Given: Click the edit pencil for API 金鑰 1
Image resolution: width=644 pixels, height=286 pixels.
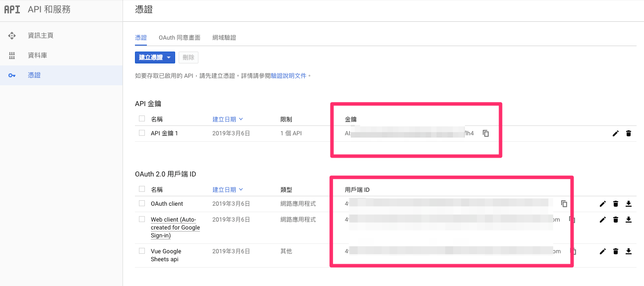Looking at the screenshot, I should coord(616,133).
